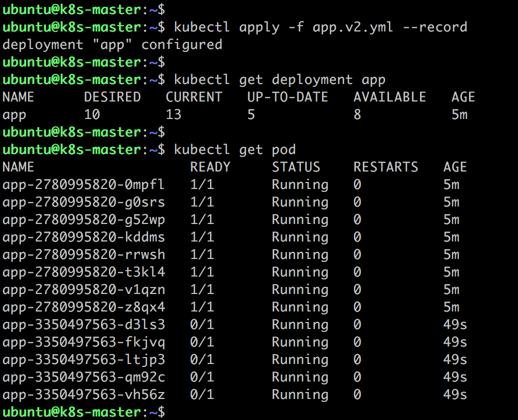Click the STATUS column header

tap(296, 167)
